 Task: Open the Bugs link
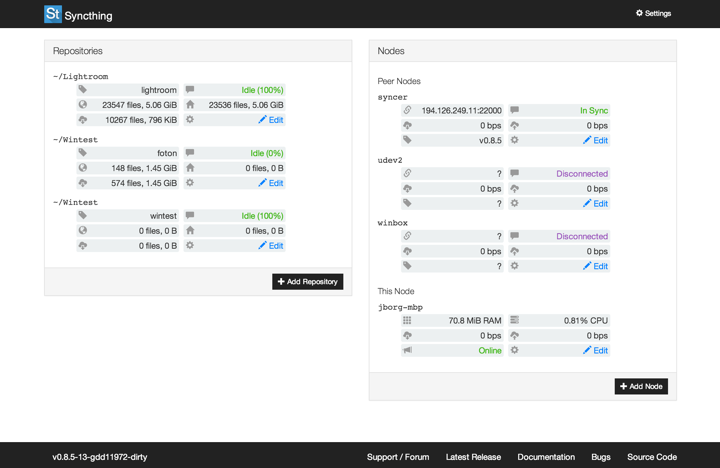(601, 457)
